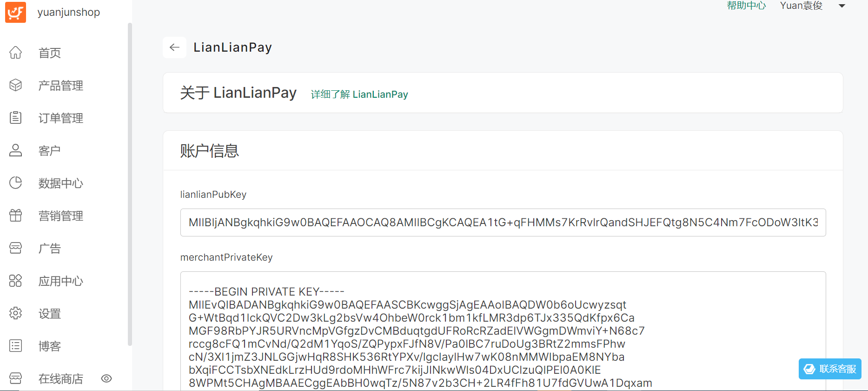The height and width of the screenshot is (391, 868).
Task: Open the 营销管理 menu item
Action: pos(61,216)
